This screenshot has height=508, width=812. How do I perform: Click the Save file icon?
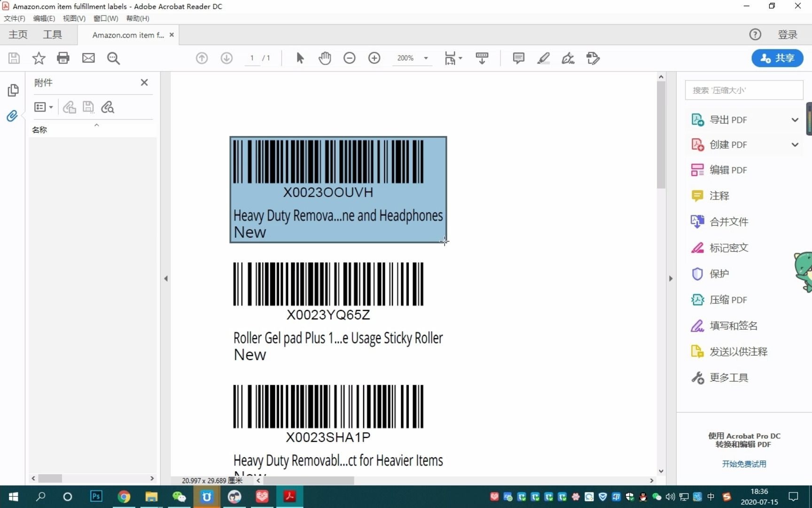pyautogui.click(x=14, y=58)
